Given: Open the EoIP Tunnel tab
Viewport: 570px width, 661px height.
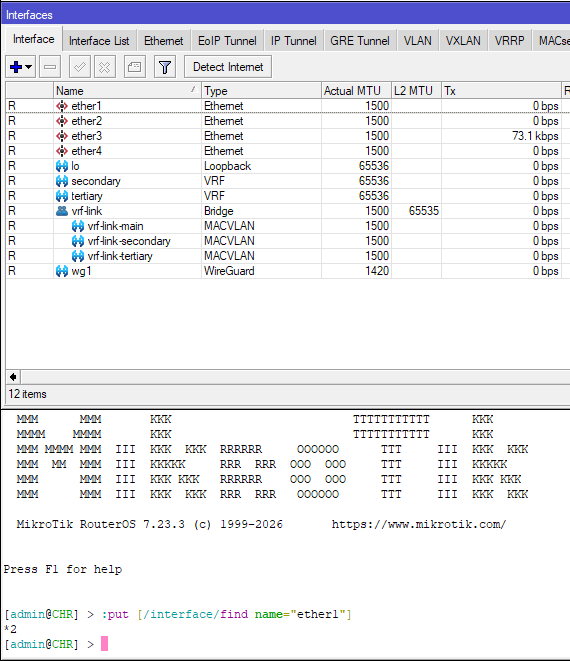Looking at the screenshot, I should point(227,41).
